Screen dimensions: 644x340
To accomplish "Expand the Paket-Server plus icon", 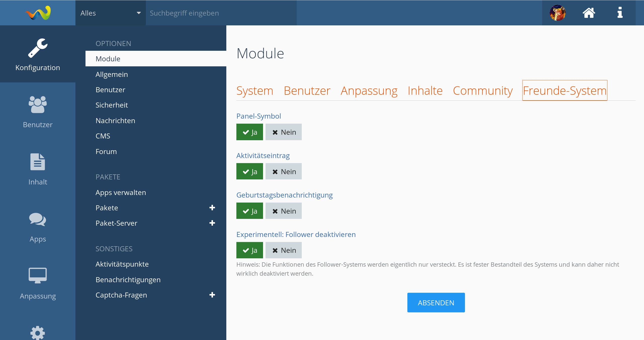I will [x=212, y=223].
